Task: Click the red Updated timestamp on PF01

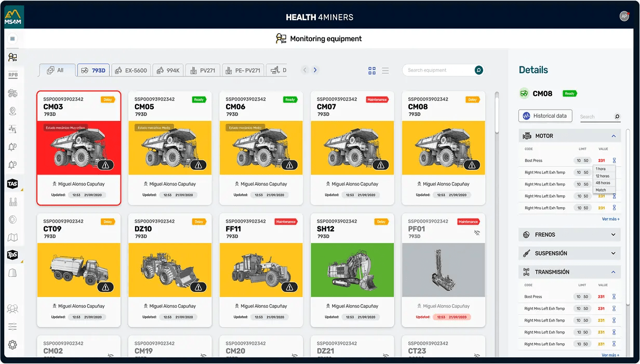Action: click(451, 317)
